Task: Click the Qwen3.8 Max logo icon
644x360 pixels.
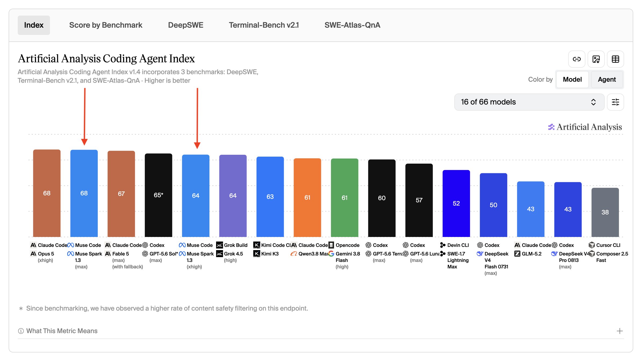Action: tap(294, 254)
